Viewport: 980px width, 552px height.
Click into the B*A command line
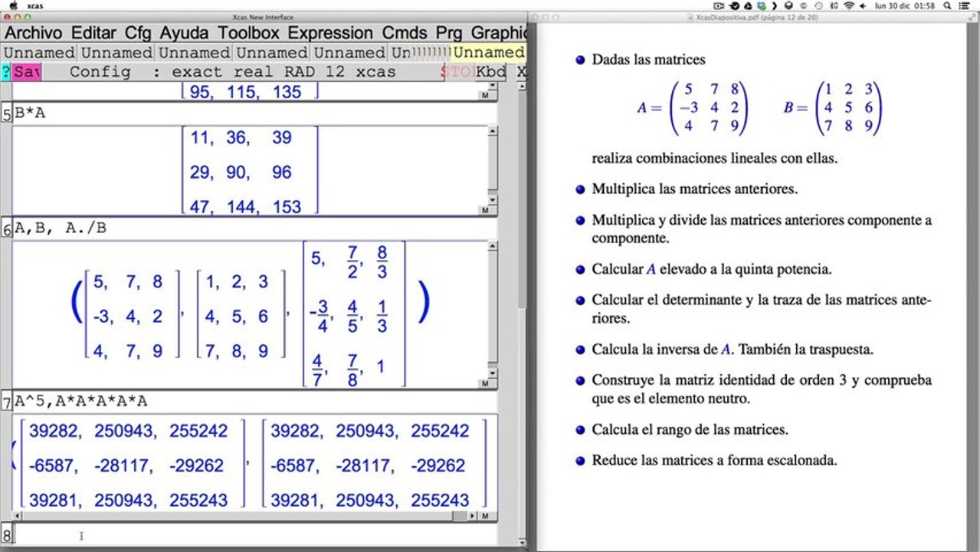[x=255, y=114]
